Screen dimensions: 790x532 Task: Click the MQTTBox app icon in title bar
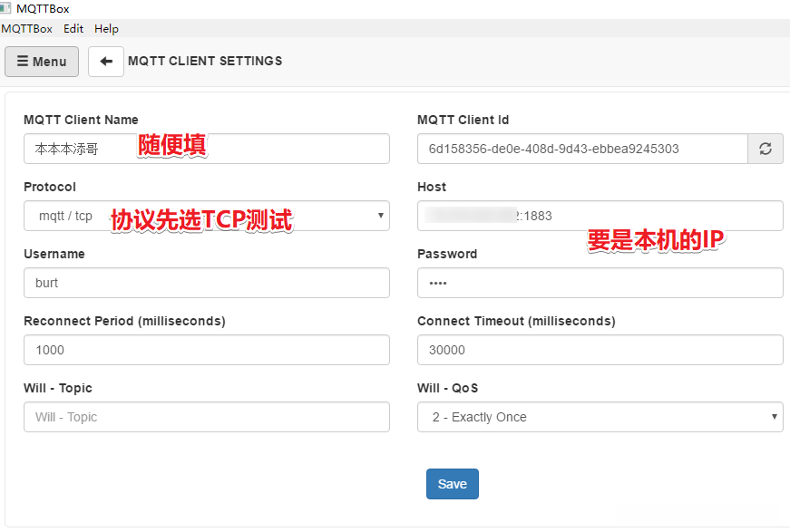(x=5, y=8)
